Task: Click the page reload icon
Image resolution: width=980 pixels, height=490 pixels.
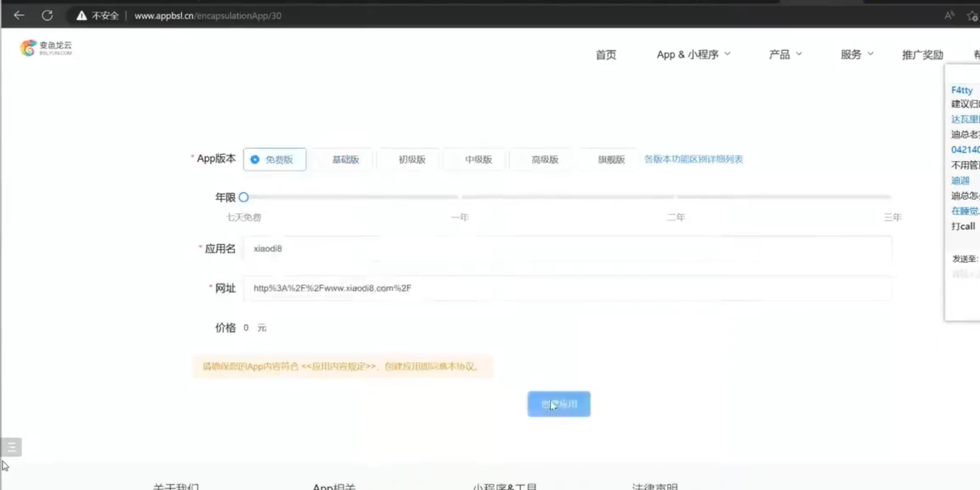Action: click(x=47, y=16)
